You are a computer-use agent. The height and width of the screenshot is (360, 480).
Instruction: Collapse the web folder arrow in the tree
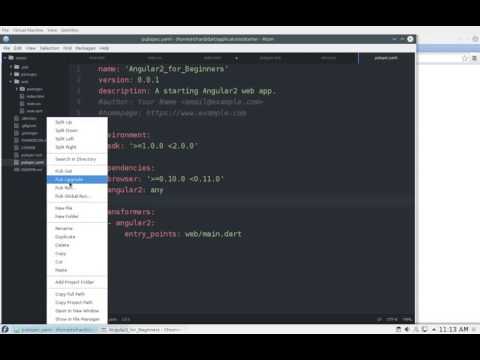pyautogui.click(x=11, y=81)
